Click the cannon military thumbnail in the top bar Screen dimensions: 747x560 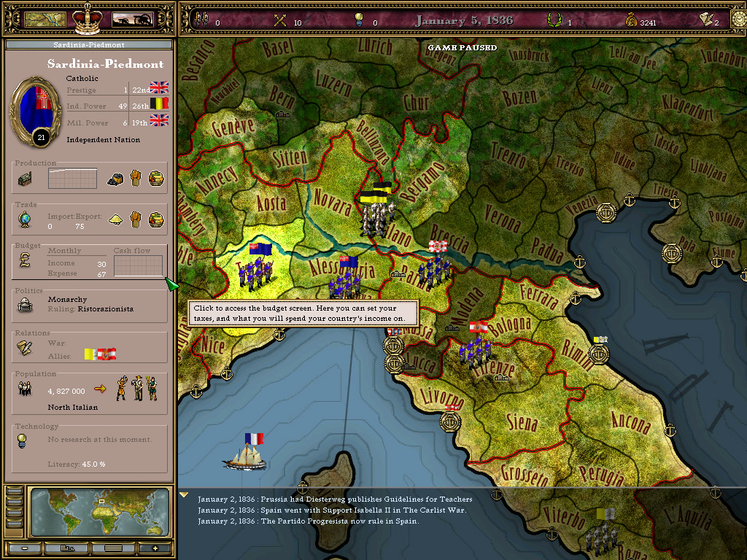133,20
